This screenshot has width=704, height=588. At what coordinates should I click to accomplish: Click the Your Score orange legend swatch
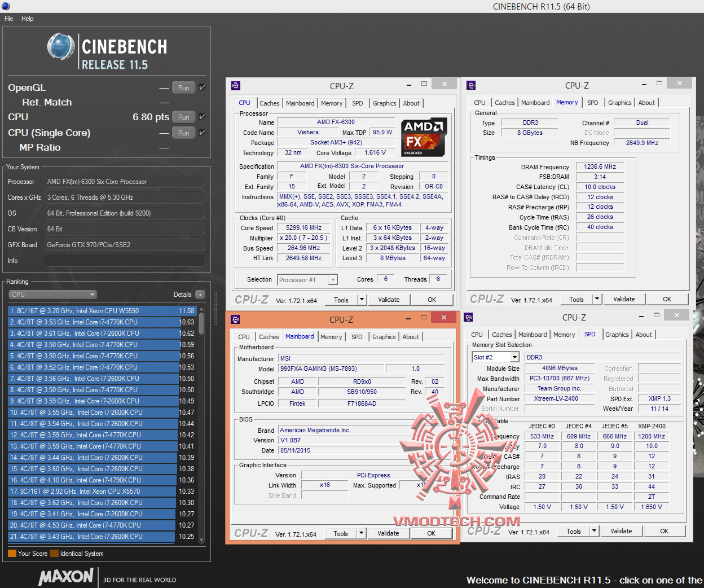pyautogui.click(x=12, y=554)
